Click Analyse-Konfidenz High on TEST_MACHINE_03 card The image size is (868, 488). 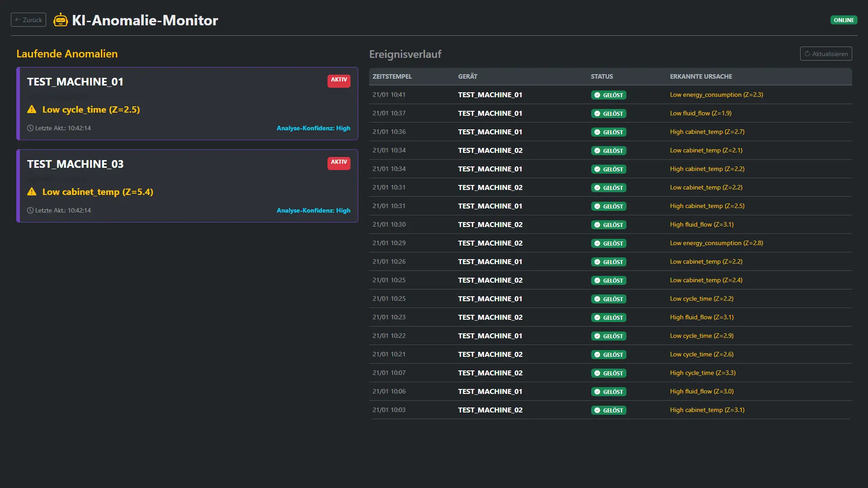[x=313, y=210]
